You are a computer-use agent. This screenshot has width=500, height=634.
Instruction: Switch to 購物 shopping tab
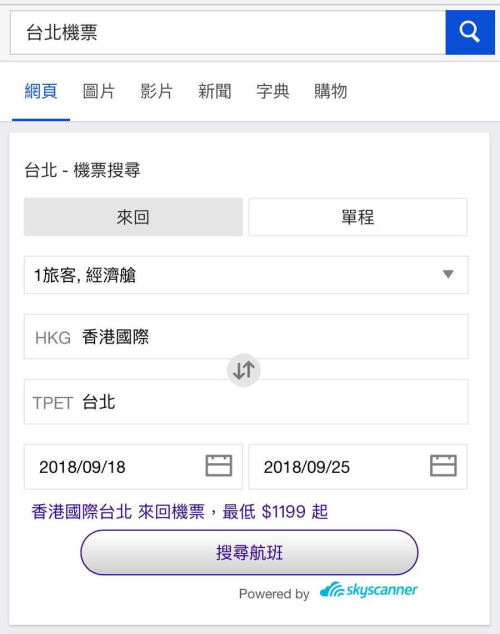[331, 91]
